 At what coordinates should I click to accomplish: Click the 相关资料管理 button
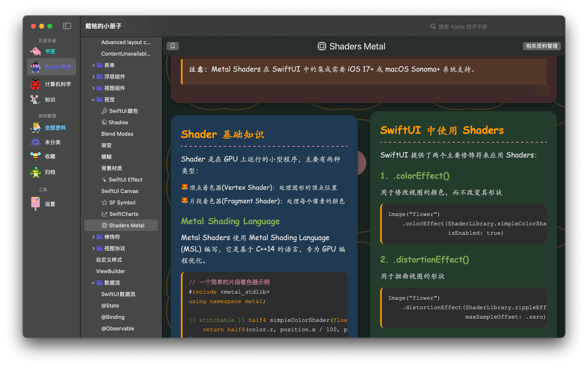[541, 46]
